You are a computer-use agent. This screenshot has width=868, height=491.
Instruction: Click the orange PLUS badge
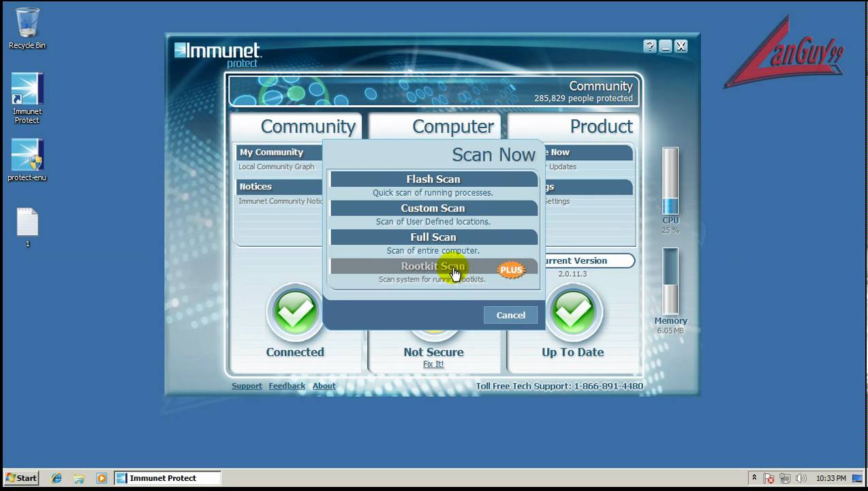click(x=511, y=270)
